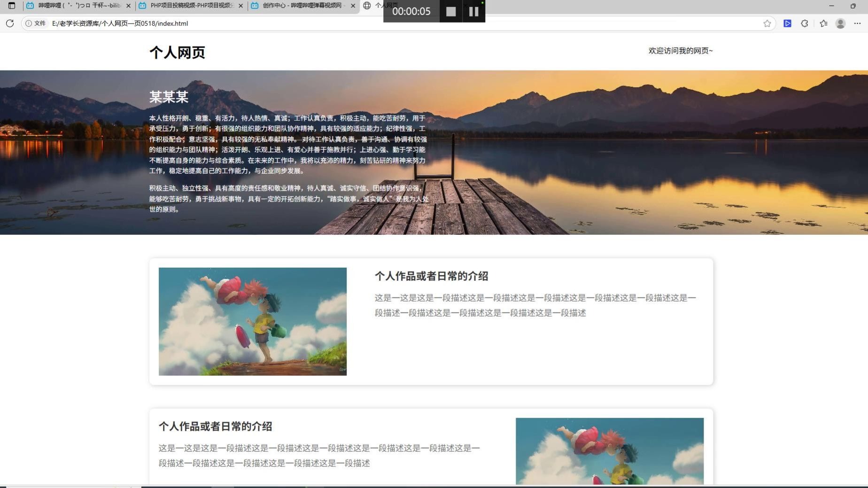
Task: Click the user profile avatar icon
Action: point(840,23)
